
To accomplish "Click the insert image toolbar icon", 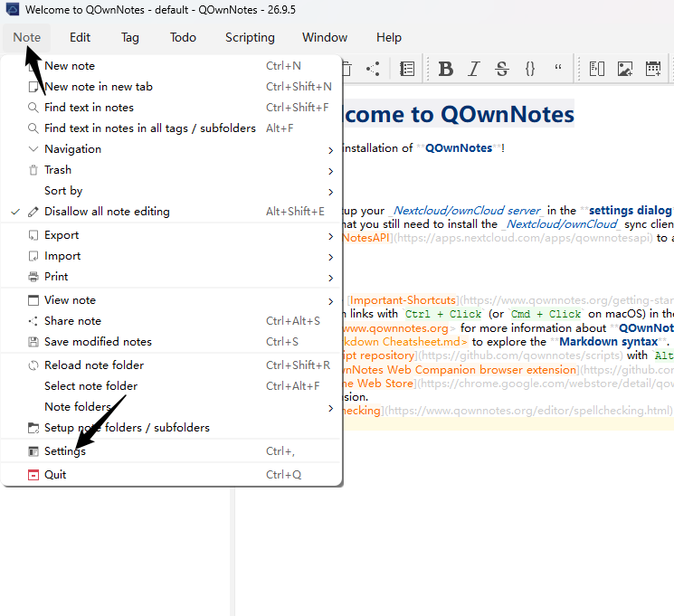I will (625, 69).
